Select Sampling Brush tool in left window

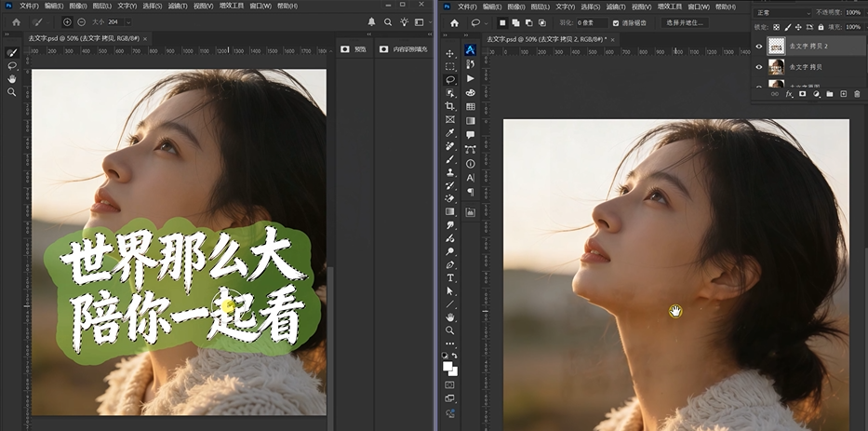click(11, 53)
